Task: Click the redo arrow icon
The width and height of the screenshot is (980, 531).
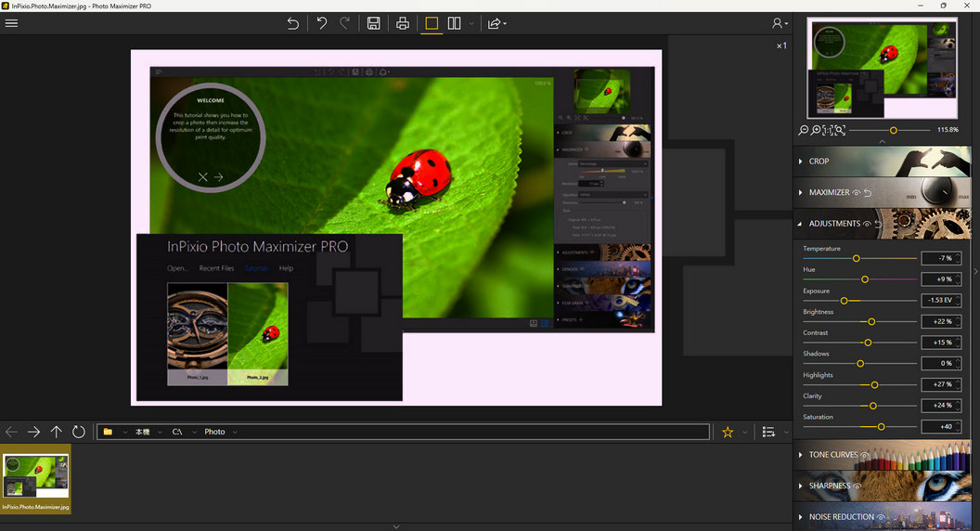Action: 344,24
